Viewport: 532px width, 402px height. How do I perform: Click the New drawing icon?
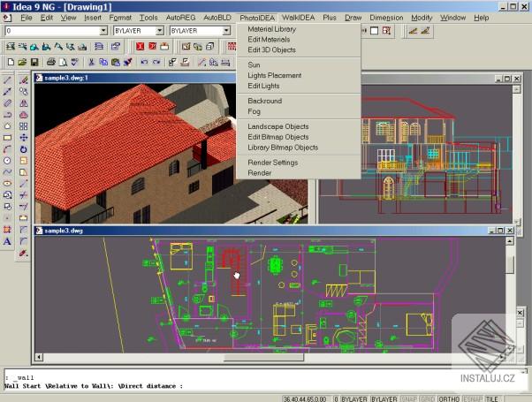pyautogui.click(x=9, y=63)
